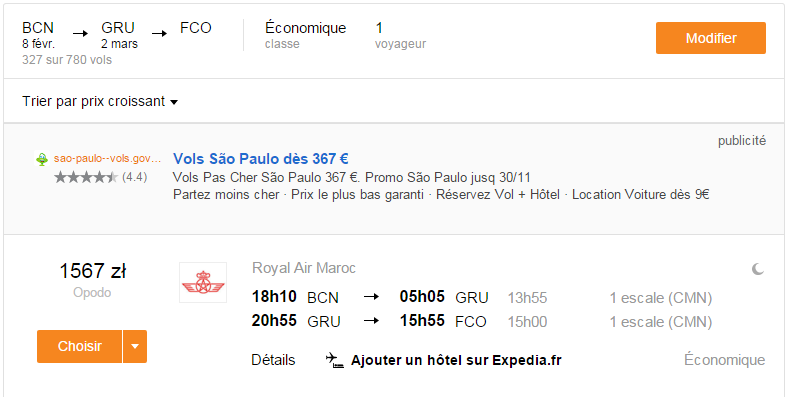Open the dropdown arrow next to Choisir
Viewport: 794px width, 397px height.
click(135, 346)
